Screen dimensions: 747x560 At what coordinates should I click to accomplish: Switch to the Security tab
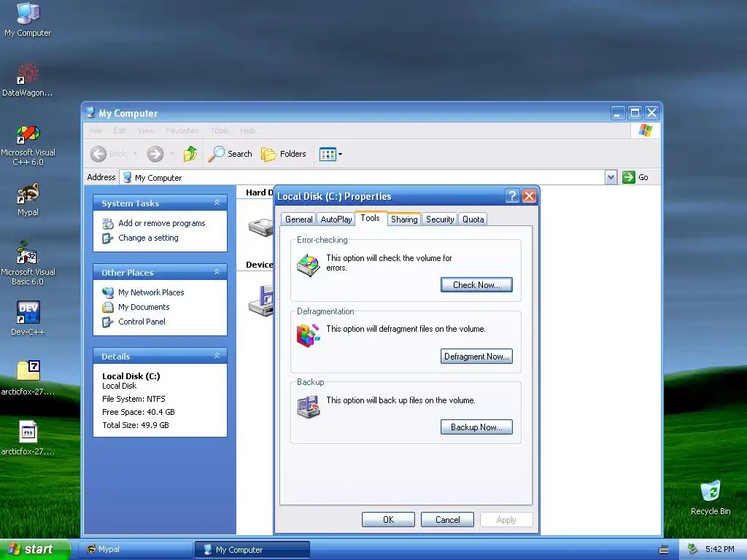[x=440, y=219]
